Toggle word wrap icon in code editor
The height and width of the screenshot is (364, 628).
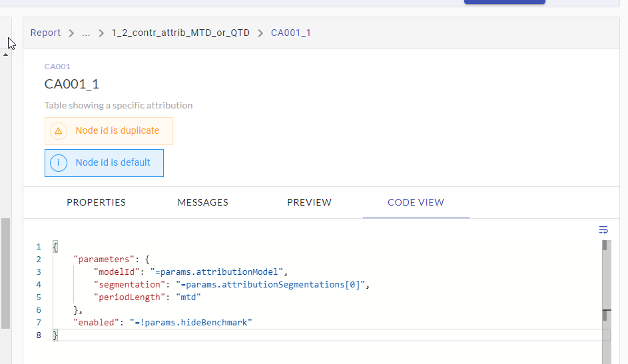603,230
